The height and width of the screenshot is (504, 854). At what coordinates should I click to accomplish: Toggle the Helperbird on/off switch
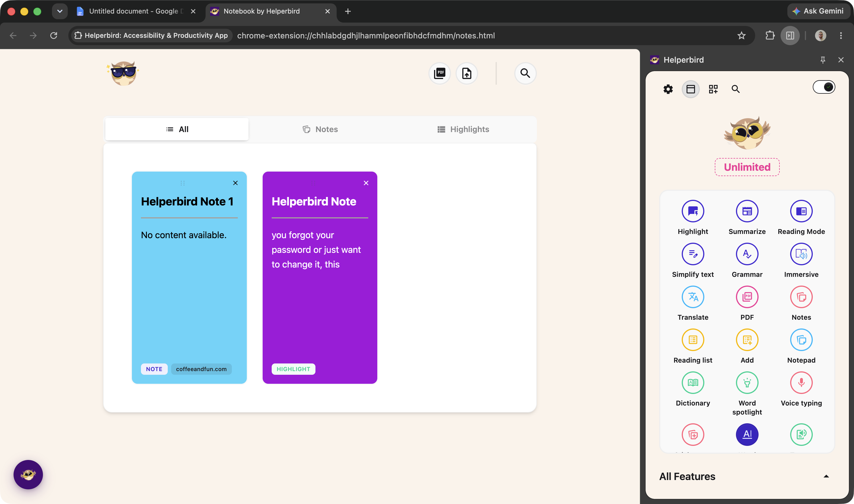click(823, 87)
